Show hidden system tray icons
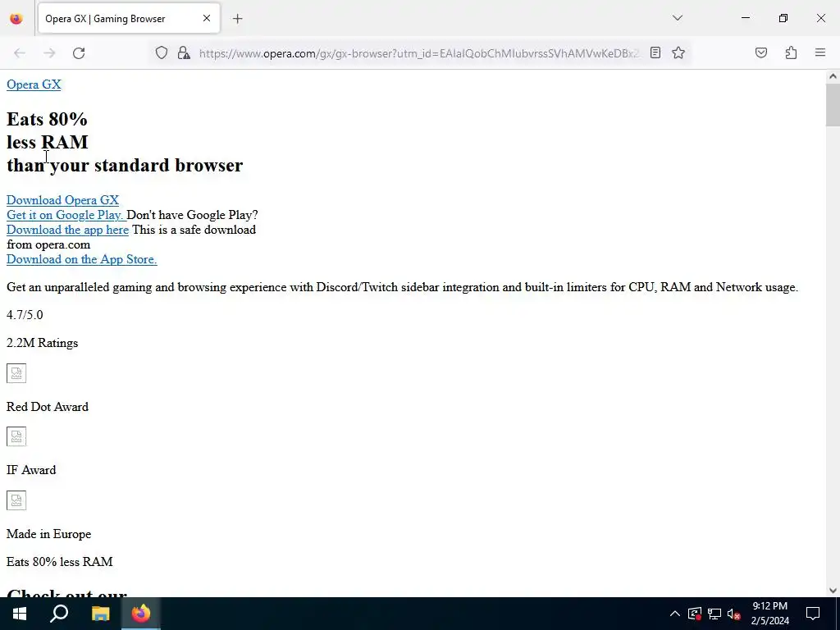The height and width of the screenshot is (630, 840). pos(675,614)
